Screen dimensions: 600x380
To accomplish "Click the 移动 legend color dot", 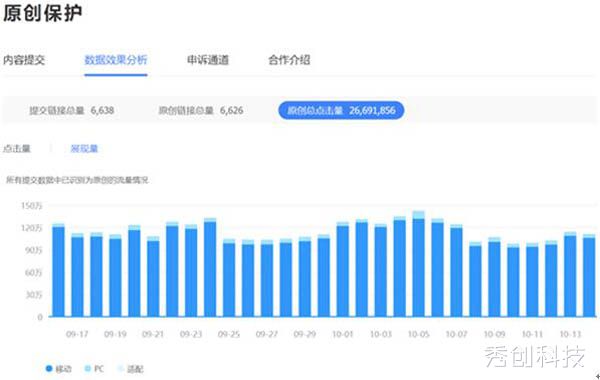I will [49, 369].
